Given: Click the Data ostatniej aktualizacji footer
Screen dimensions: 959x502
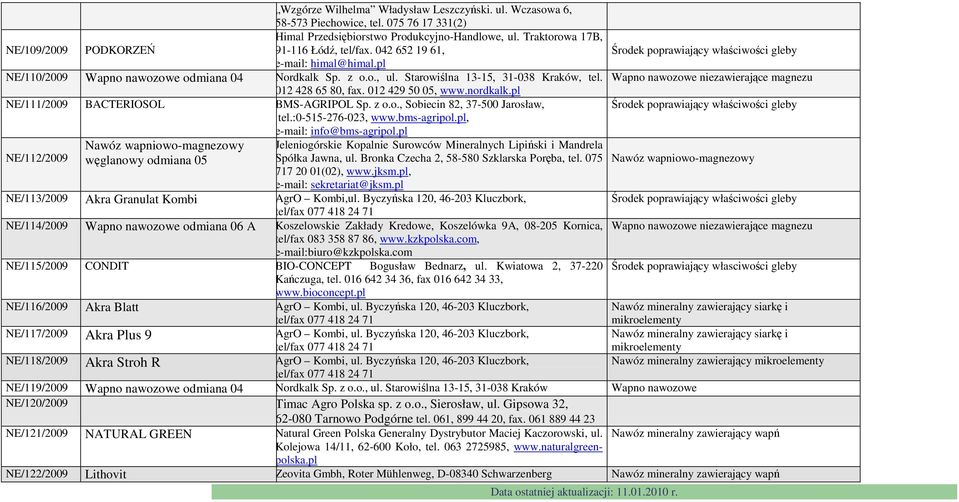Looking at the screenshot, I should [x=584, y=492].
